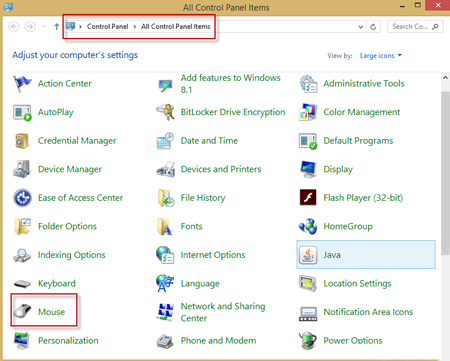Click the Search Control Panel field
Screen dimensions: 450x361
point(415,26)
